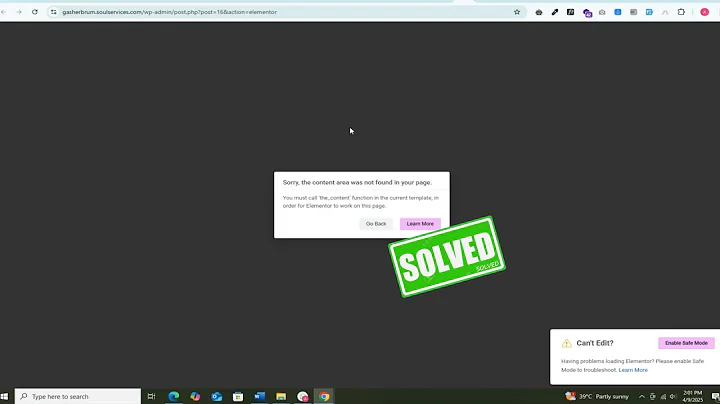Viewport: 720px width, 404px height.
Task: Open the light blue note extension icon
Action: point(649,12)
